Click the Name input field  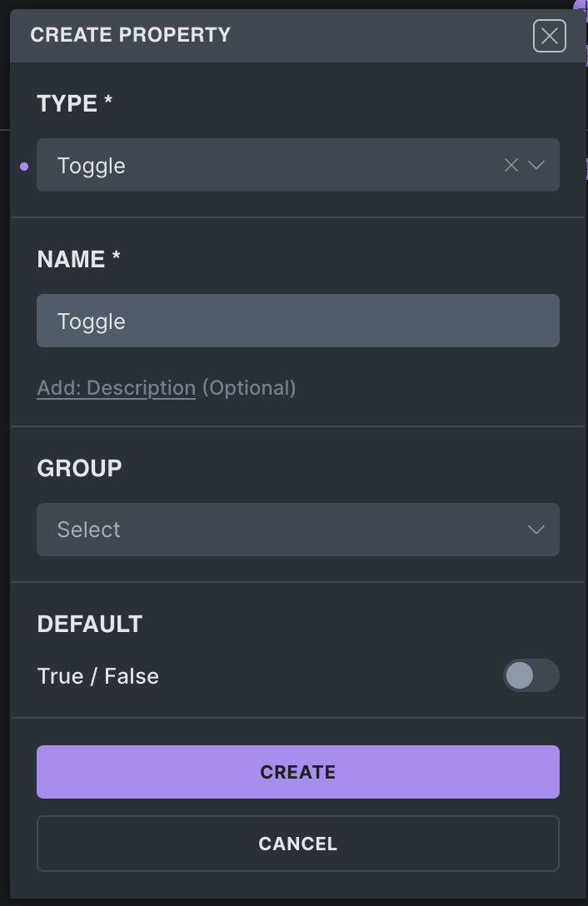tap(297, 321)
